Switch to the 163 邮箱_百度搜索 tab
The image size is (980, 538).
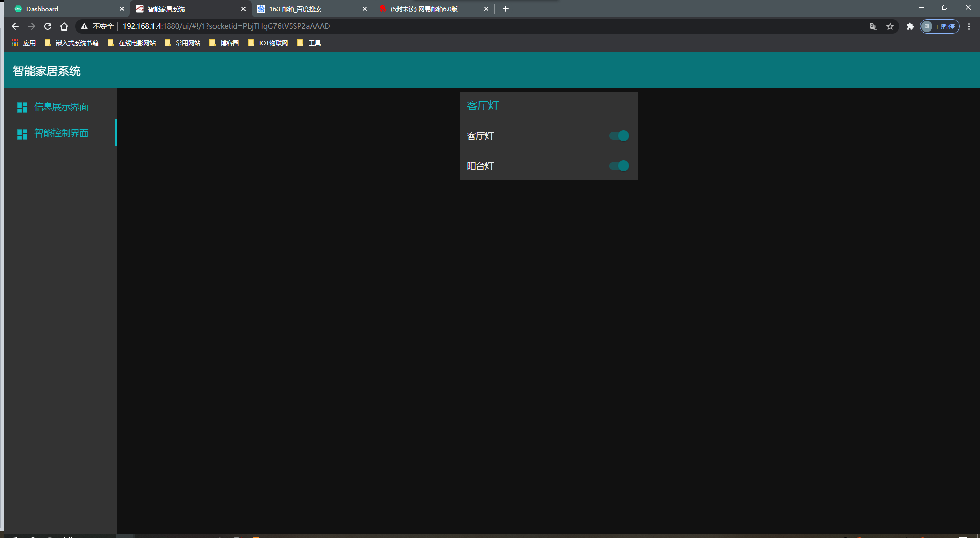point(312,9)
